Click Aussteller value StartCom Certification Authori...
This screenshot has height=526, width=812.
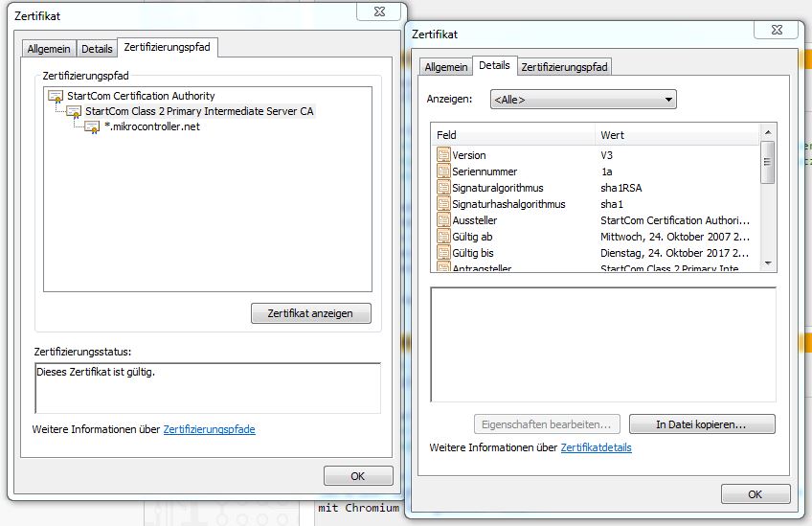tap(675, 220)
